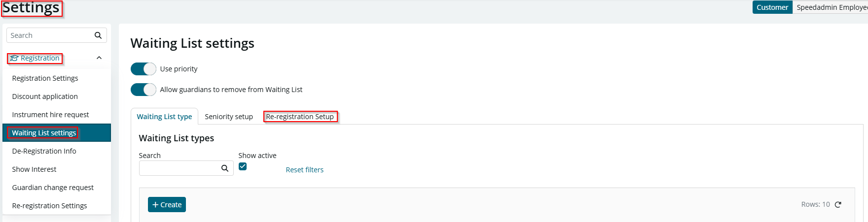Click the Reset filters link
The image size is (868, 222).
tap(305, 170)
